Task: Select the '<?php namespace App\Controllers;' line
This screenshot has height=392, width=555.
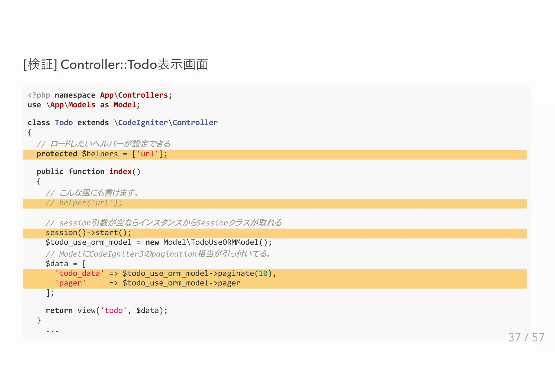Action: (x=100, y=95)
